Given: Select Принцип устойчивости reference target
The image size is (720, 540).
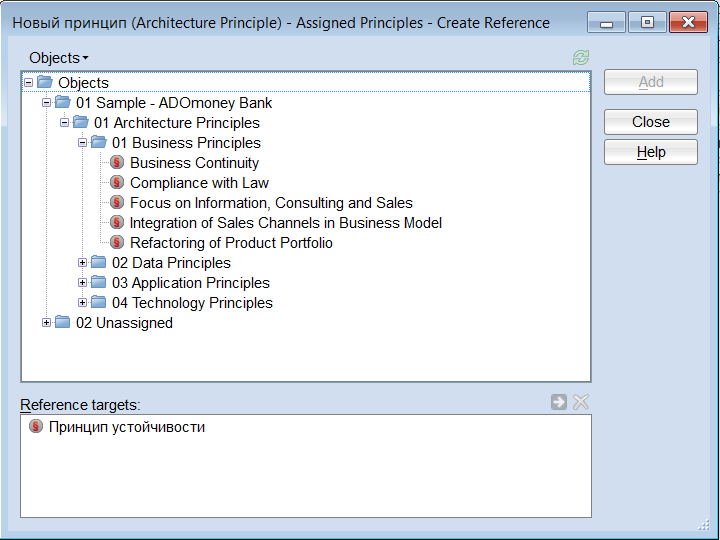Looking at the screenshot, I should coord(127,427).
